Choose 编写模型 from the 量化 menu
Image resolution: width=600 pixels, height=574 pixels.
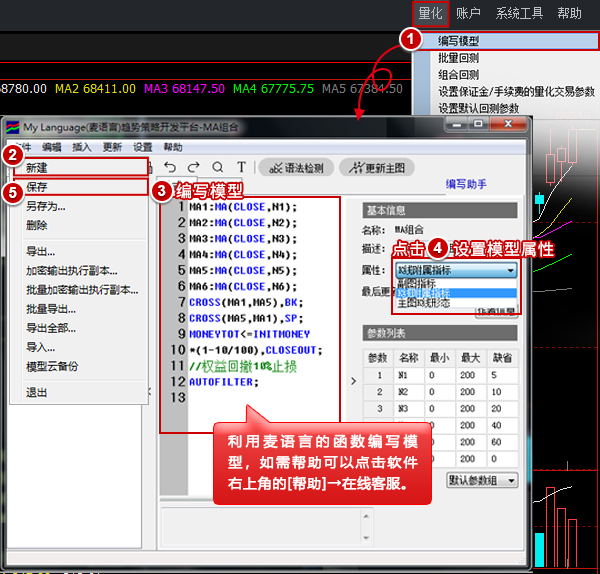(x=459, y=41)
